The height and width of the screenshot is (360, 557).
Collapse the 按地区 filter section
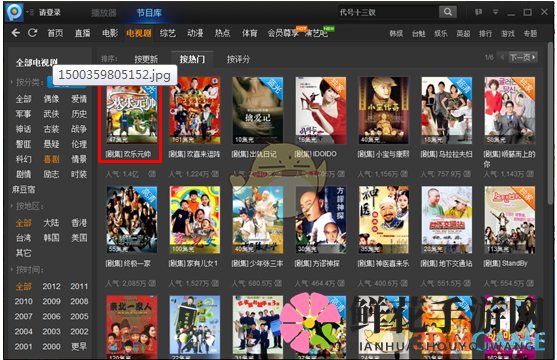(12, 206)
